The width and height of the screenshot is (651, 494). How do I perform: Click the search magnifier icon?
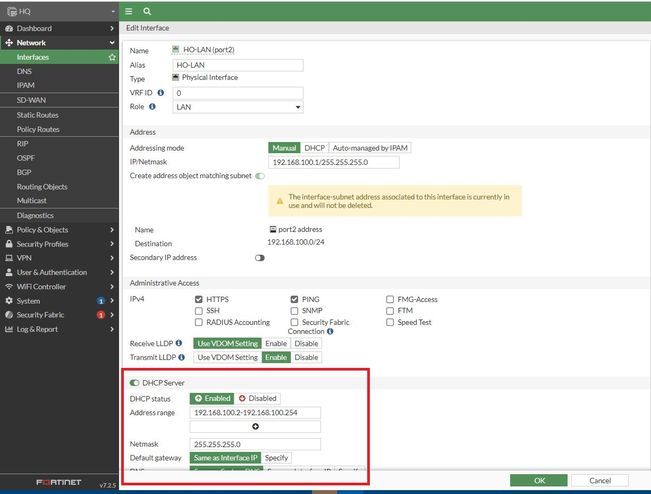point(147,11)
